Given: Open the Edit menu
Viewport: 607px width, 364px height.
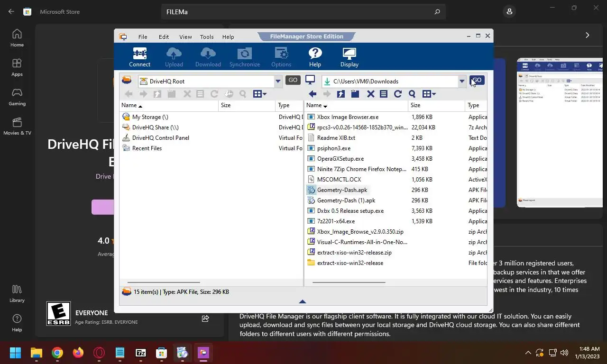Looking at the screenshot, I should pos(164,37).
